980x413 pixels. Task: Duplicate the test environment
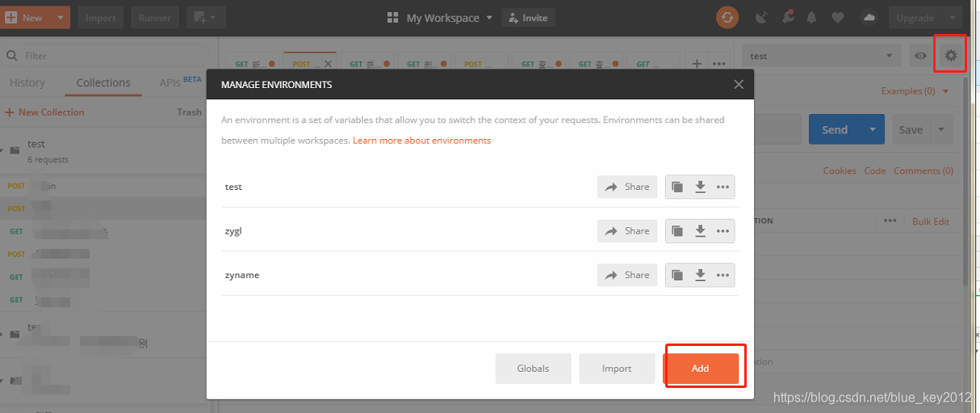pyautogui.click(x=677, y=187)
